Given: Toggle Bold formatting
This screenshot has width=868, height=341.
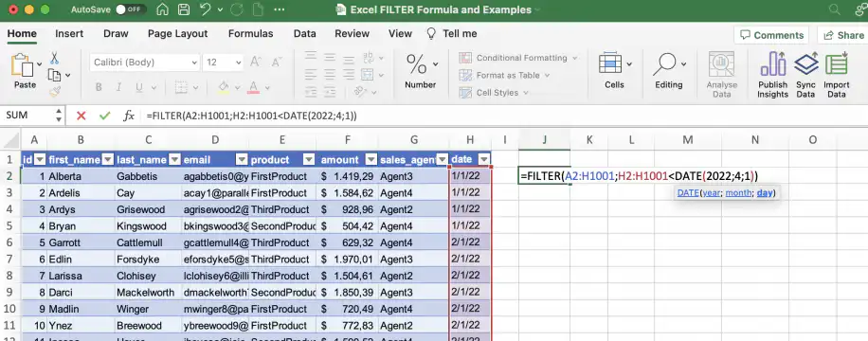Looking at the screenshot, I should [x=99, y=87].
